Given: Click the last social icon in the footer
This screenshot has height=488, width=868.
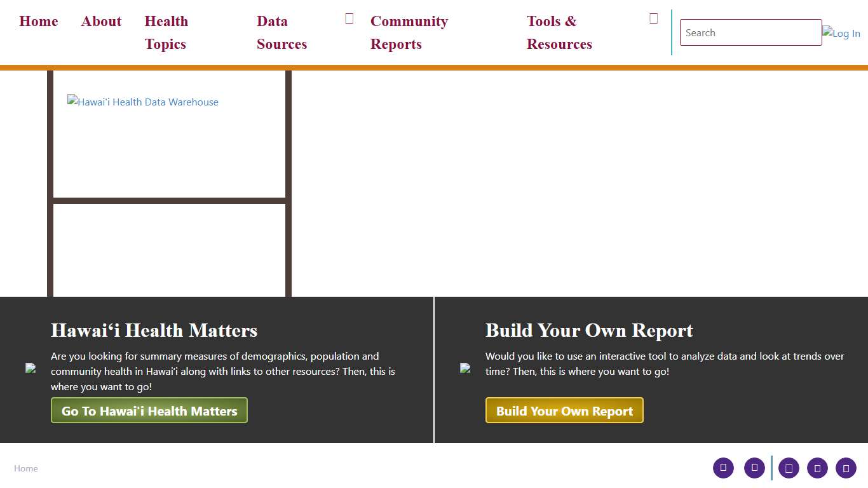Looking at the screenshot, I should click(846, 468).
